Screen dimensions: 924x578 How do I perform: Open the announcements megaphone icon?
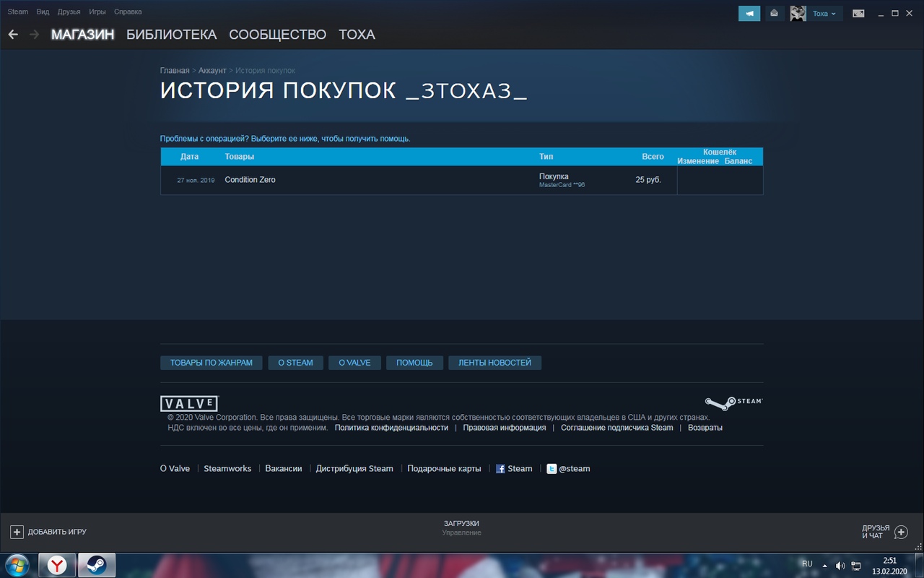[749, 13]
